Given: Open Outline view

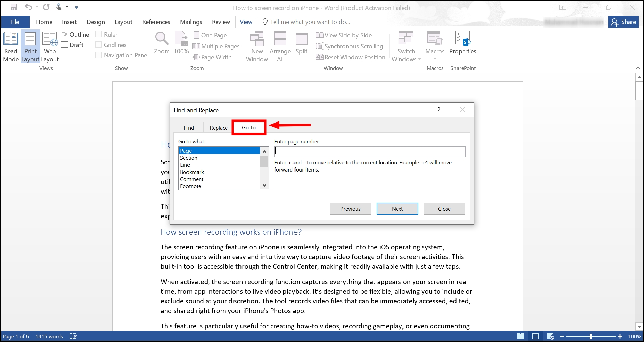Looking at the screenshot, I should click(x=75, y=34).
